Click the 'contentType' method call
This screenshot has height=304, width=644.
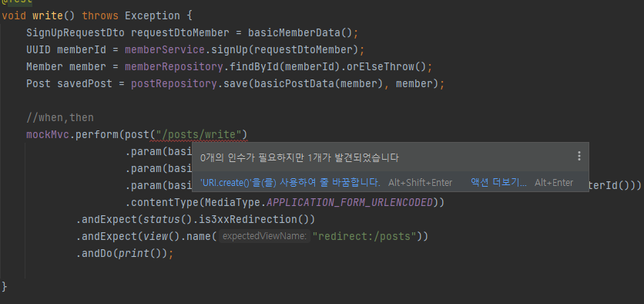tap(165, 202)
